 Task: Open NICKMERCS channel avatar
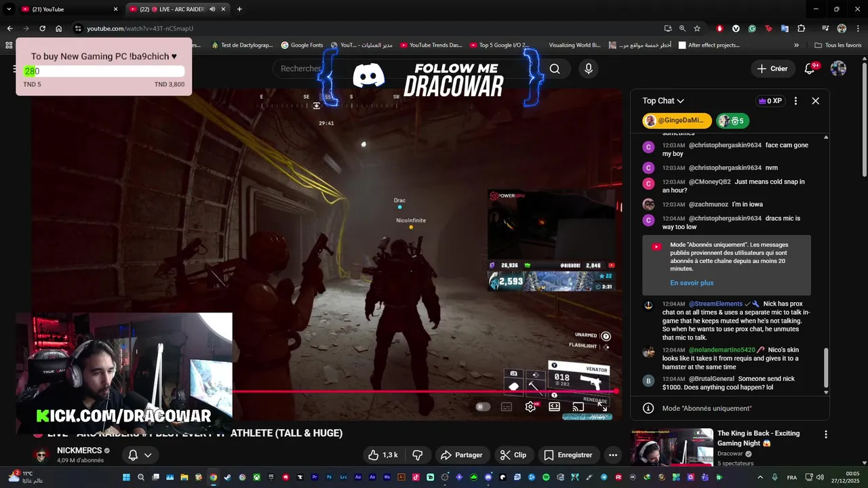(42, 455)
